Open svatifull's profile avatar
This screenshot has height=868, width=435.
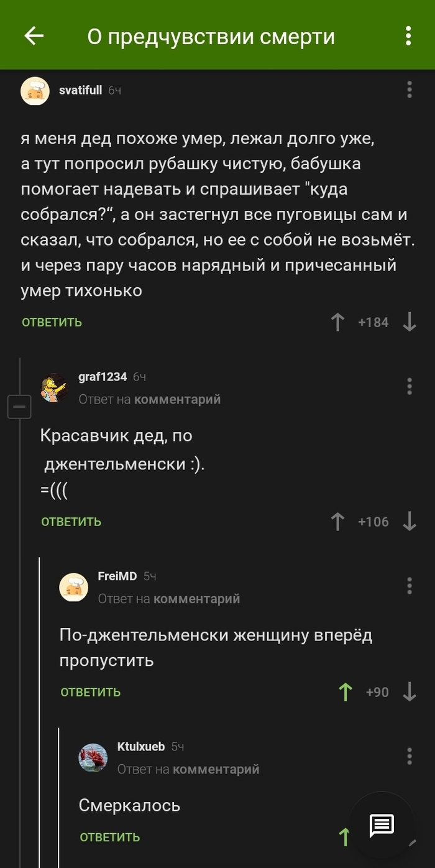tap(35, 90)
